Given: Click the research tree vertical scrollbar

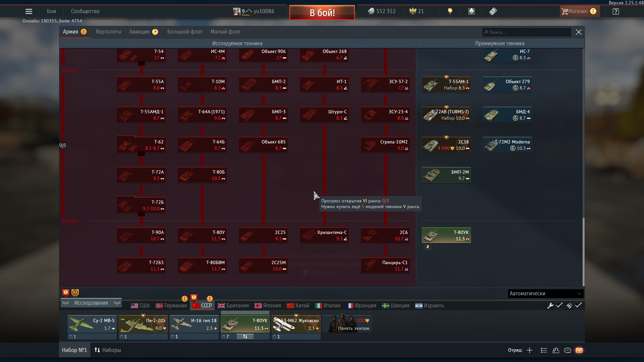Looking at the screenshot, I should pos(583,251).
